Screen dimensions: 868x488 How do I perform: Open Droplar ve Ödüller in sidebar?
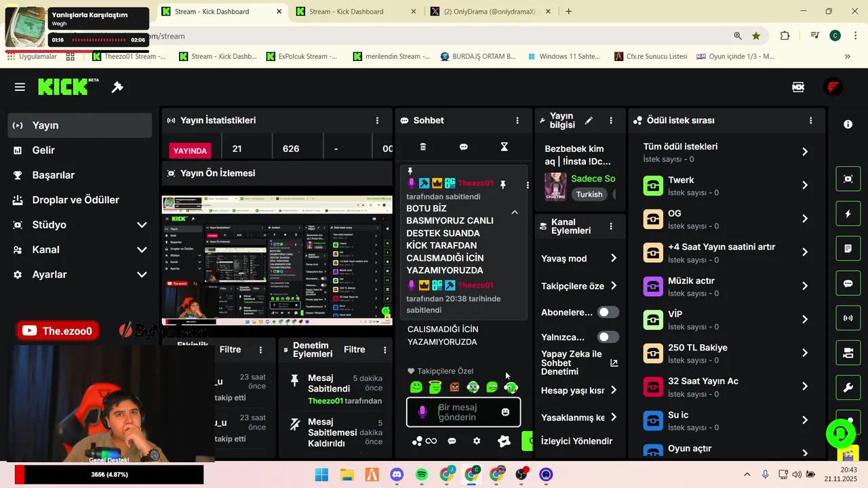[80, 200]
